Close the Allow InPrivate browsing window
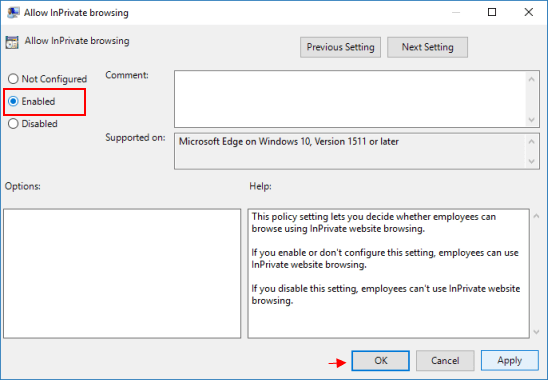The width and height of the screenshot is (548, 380). [528, 12]
